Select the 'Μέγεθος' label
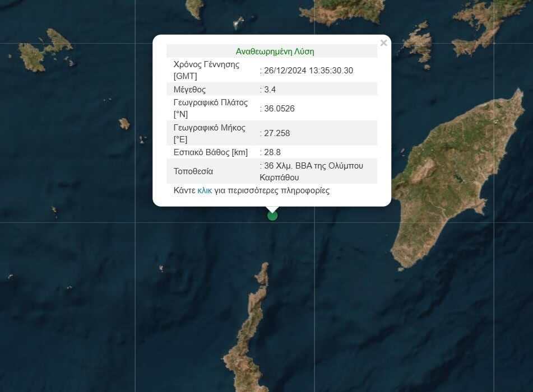Viewport: 533px width, 392px height. click(x=189, y=90)
